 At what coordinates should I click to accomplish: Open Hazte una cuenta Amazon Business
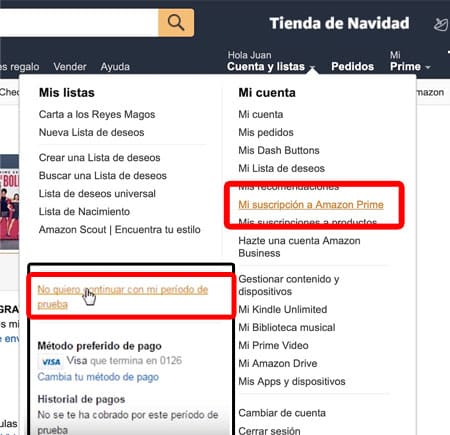coord(299,247)
